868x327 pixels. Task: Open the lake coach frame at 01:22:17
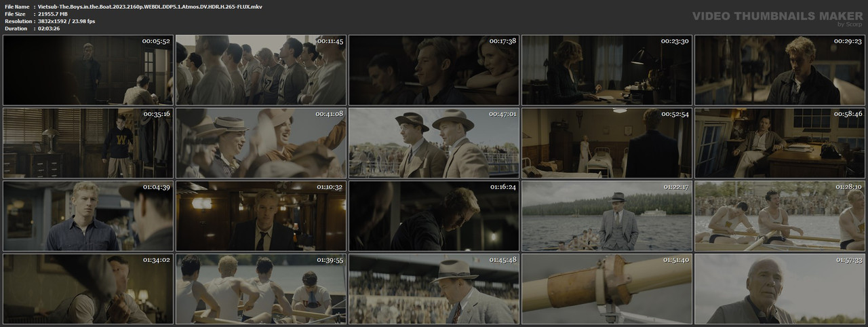[x=607, y=216]
